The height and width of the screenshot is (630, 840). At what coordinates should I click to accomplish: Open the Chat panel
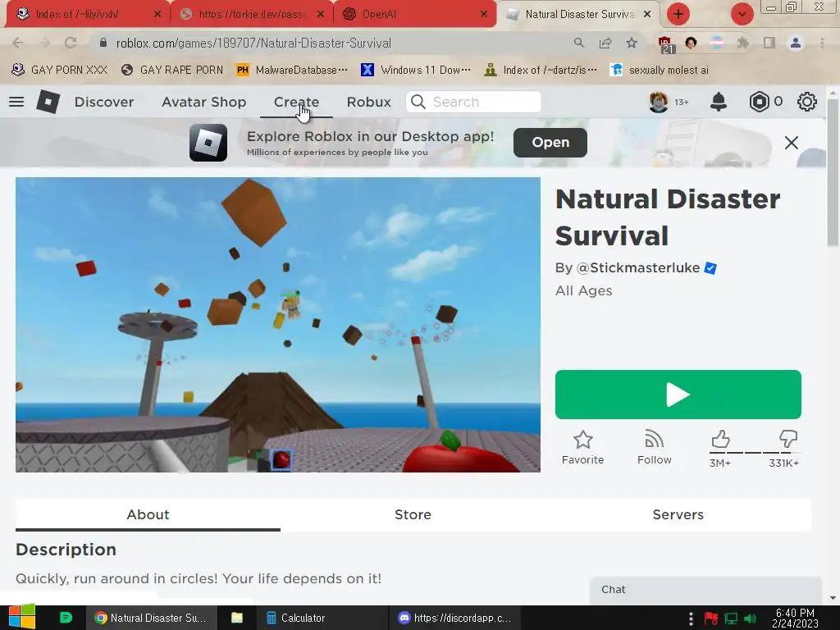(705, 590)
